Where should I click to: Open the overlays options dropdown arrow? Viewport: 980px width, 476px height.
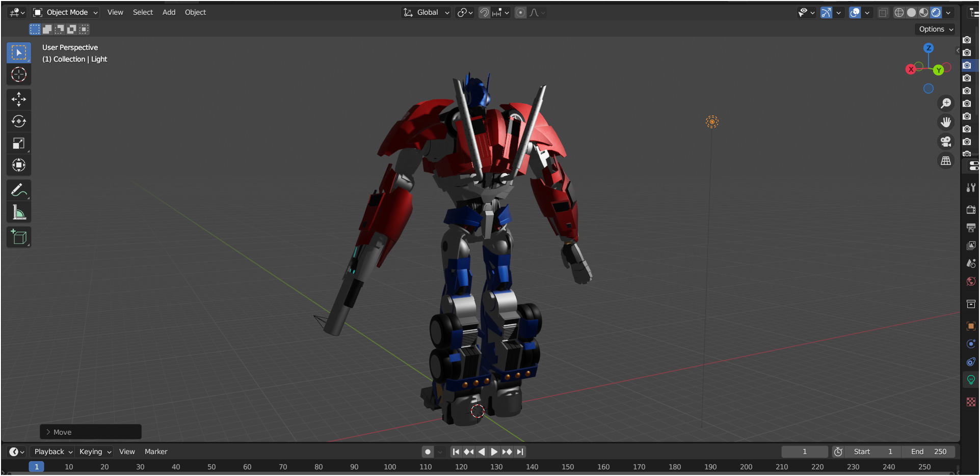[867, 12]
